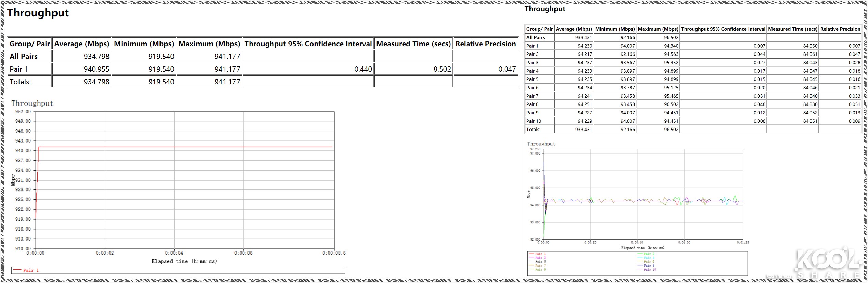The image size is (868, 283).
Task: Click 'Measured Time (secs)' header in right table
Action: [793, 29]
